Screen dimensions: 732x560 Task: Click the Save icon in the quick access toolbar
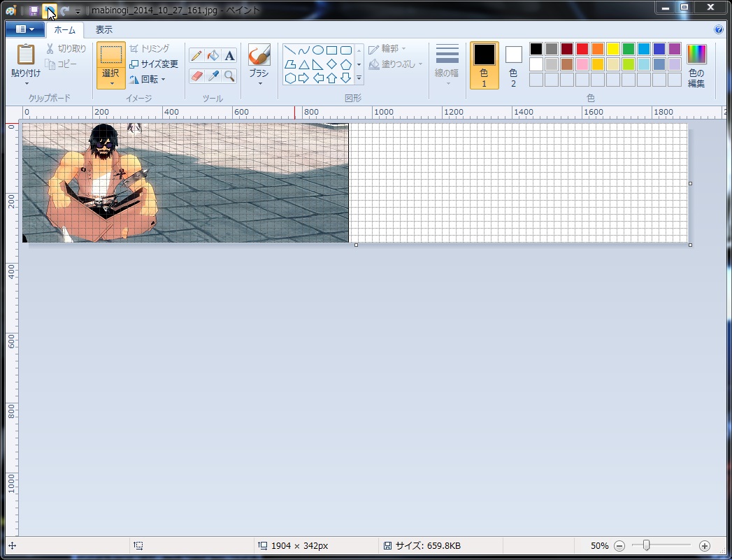[34, 10]
